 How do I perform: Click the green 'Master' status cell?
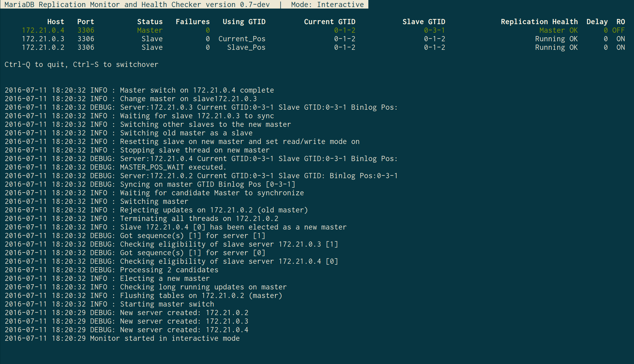[150, 30]
